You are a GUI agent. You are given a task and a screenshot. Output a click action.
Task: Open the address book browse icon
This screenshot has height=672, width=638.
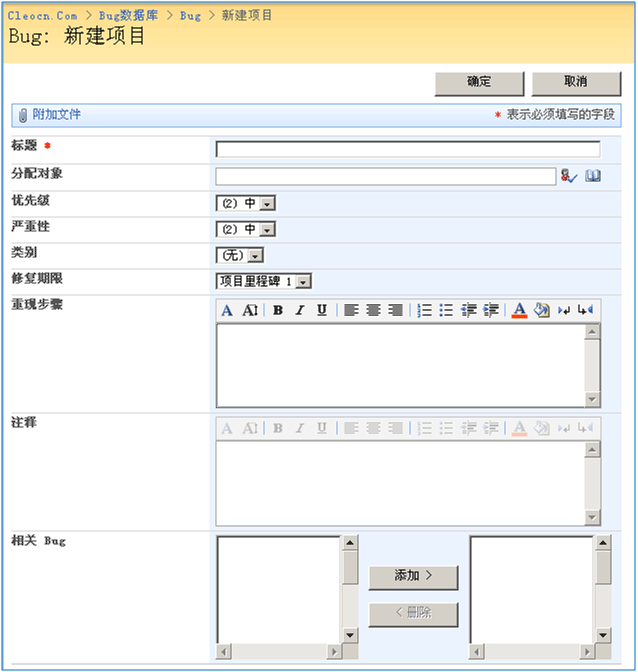593,176
